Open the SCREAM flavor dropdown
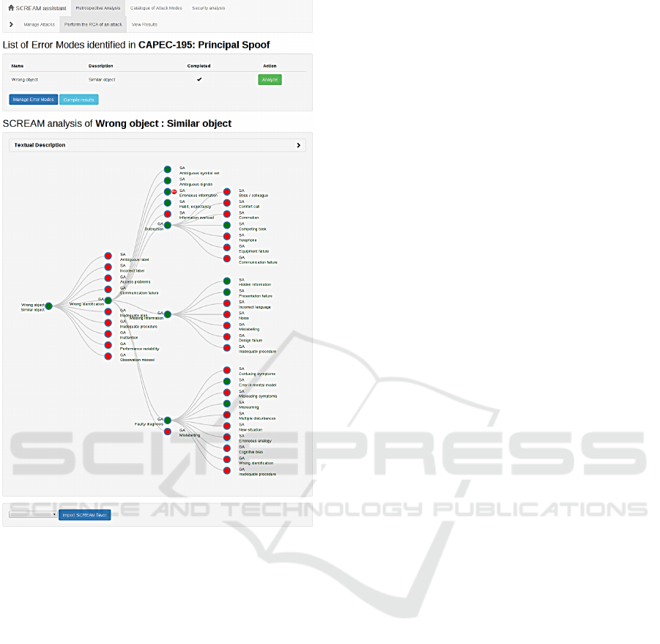660x644 pixels. pyautogui.click(x=33, y=514)
